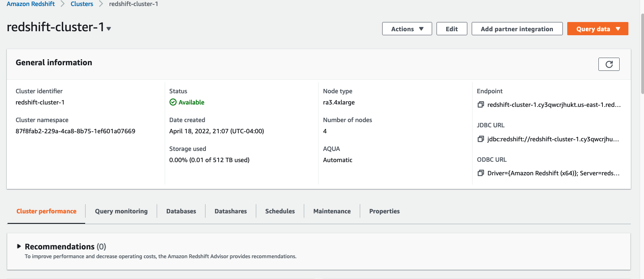Open the Properties tab

pos(384,211)
